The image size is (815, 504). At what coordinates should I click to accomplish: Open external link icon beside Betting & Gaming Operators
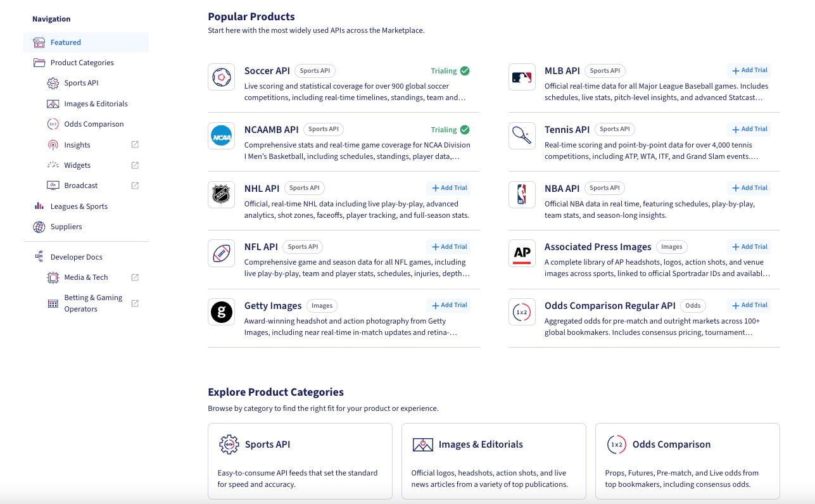coord(135,303)
